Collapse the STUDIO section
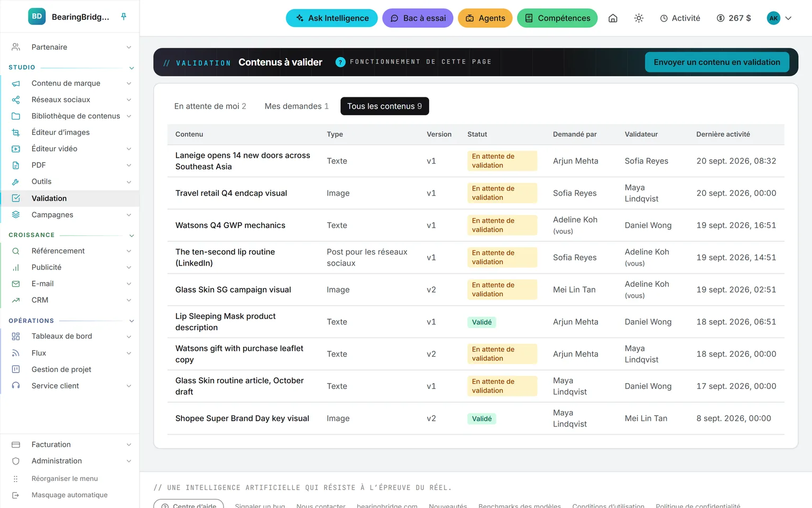 [x=132, y=68]
